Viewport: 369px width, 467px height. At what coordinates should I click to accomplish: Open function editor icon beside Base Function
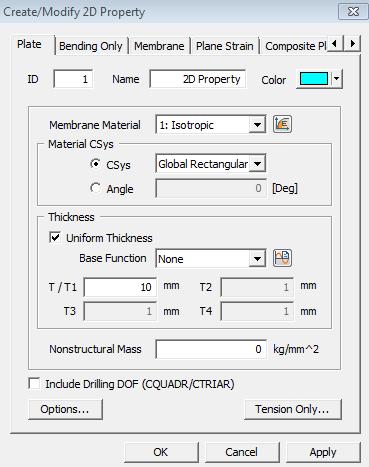(x=282, y=258)
